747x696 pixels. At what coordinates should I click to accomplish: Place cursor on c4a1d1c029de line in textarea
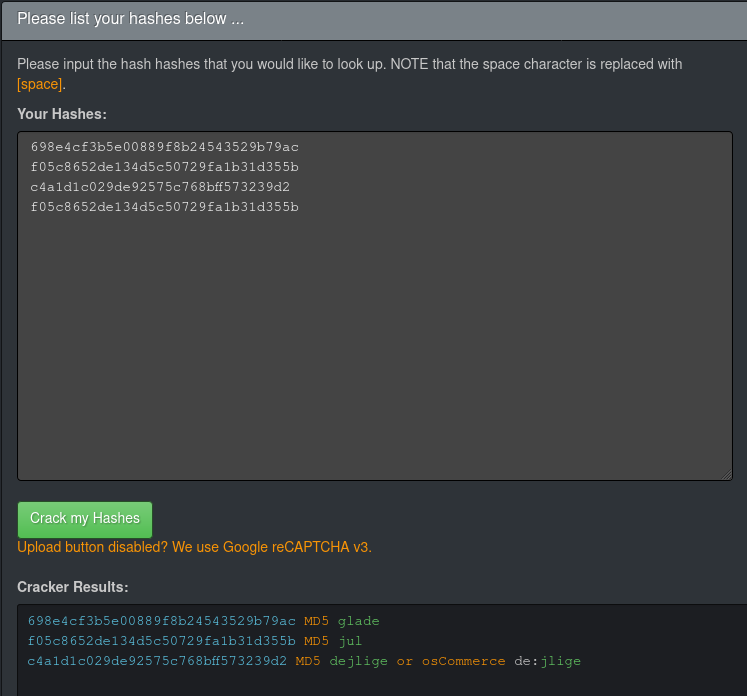click(x=160, y=187)
